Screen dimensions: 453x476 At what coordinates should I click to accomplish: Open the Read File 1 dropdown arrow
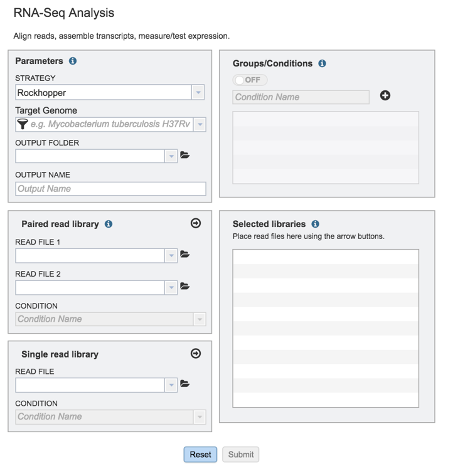point(171,255)
